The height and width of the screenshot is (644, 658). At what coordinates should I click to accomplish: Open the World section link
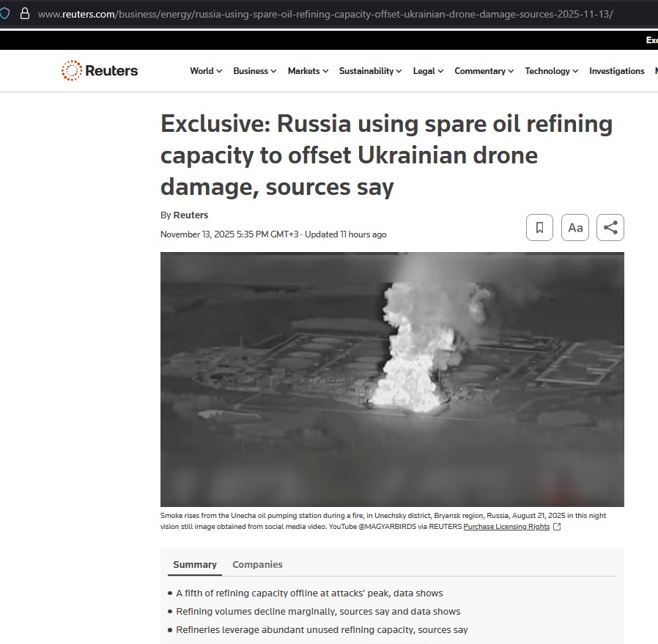coord(202,71)
